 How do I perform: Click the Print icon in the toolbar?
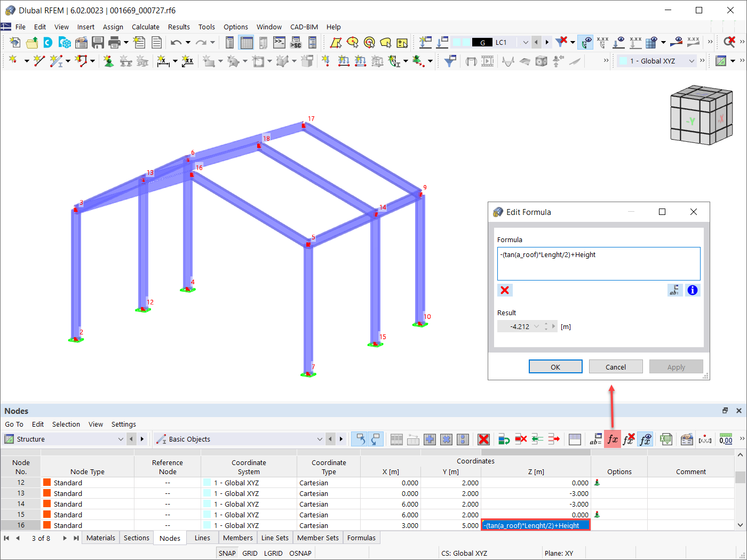114,42
